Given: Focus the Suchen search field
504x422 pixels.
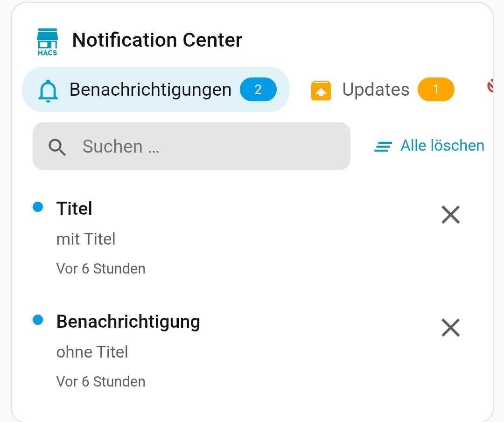Looking at the screenshot, I should click(191, 146).
